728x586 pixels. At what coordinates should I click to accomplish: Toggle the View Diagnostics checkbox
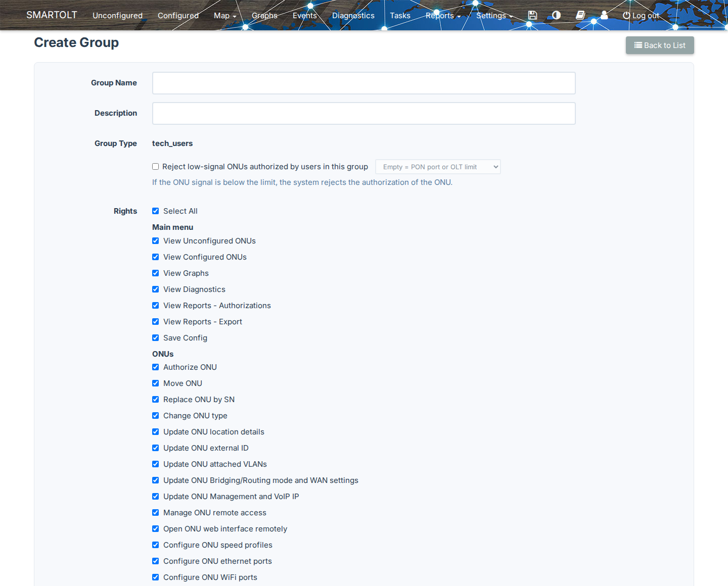[156, 289]
